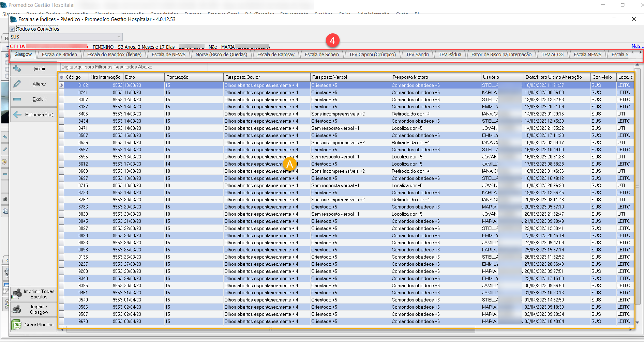The height and width of the screenshot is (342, 644).
Task: Select the TEV Caprini (Cirúrgico) tab
Action: [x=372, y=55]
